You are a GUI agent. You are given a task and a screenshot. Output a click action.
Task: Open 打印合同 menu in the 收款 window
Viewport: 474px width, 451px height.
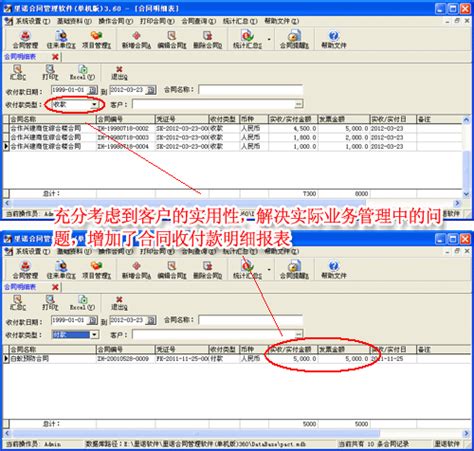(x=157, y=21)
